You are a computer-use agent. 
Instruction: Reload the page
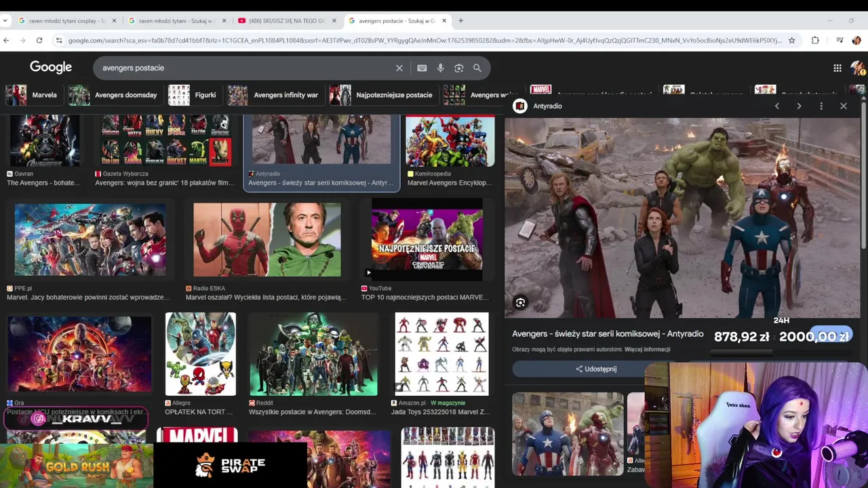click(39, 41)
